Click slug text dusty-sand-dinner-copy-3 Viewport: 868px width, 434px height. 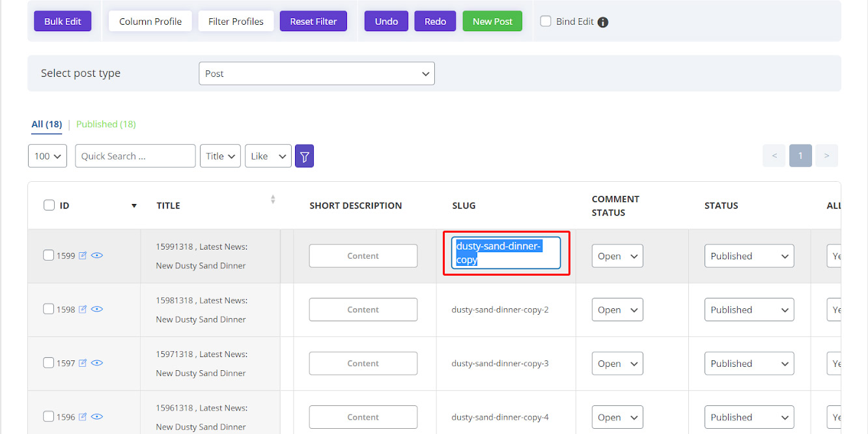[x=500, y=364]
